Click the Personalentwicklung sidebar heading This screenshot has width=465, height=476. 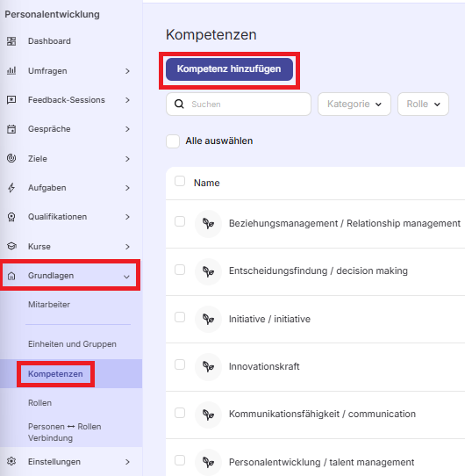52,14
